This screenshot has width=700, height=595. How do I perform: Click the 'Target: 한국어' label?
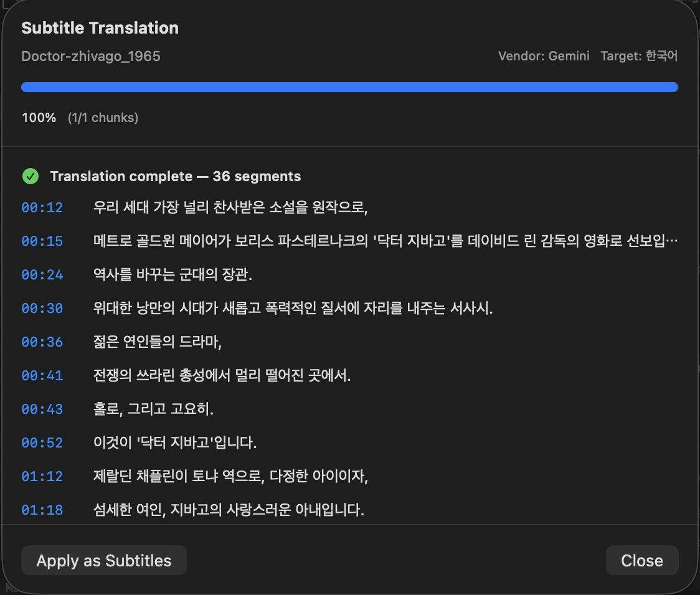coord(640,56)
